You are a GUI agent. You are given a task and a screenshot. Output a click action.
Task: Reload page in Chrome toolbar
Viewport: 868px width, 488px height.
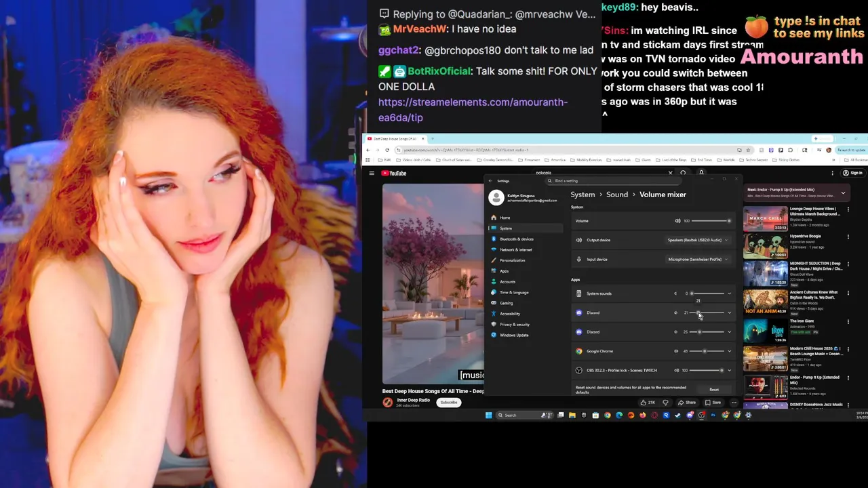(x=387, y=150)
